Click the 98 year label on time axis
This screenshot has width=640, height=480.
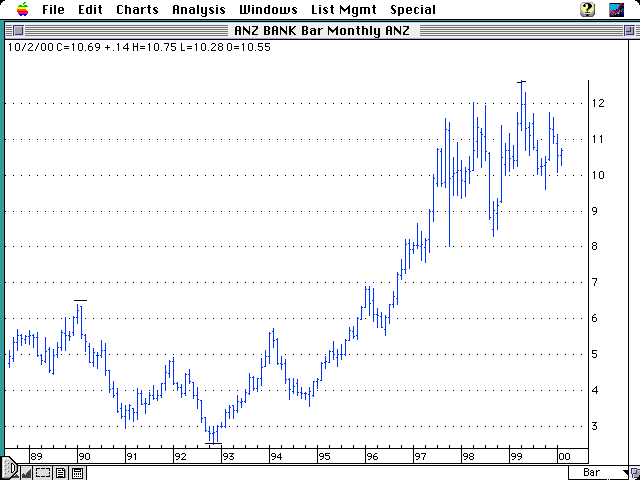(469, 456)
